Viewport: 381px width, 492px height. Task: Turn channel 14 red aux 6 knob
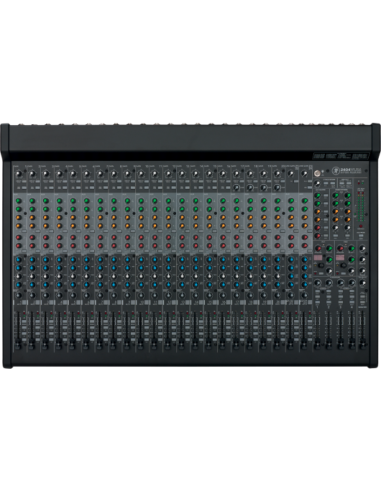tap(196, 246)
